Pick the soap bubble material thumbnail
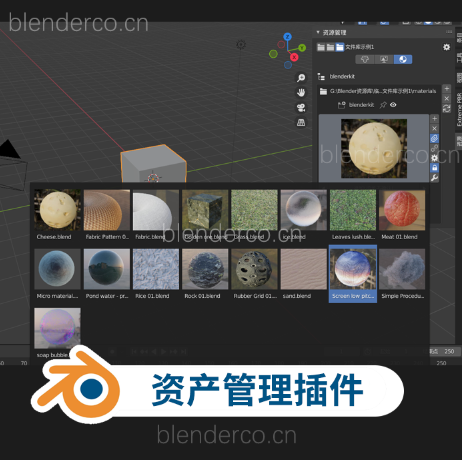Viewport: 462px width, 460px height. click(x=57, y=328)
